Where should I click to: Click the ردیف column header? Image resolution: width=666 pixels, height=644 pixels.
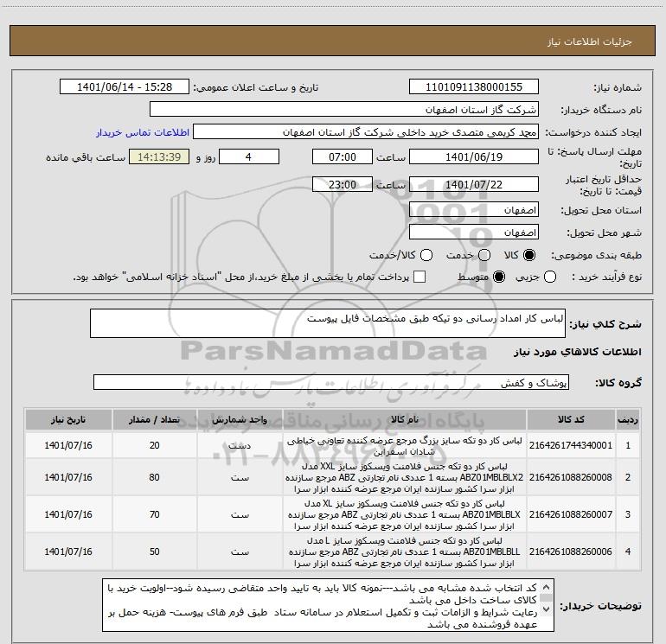pyautogui.click(x=628, y=419)
